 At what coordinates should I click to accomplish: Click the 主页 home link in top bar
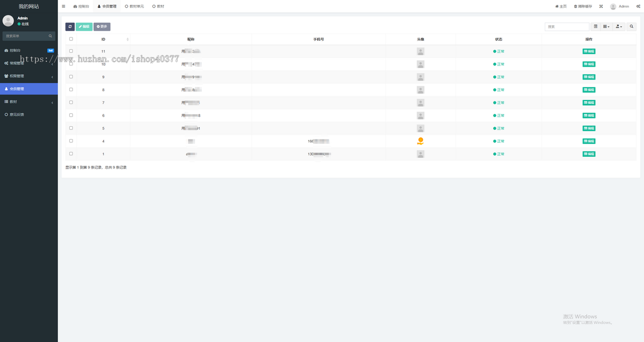click(x=561, y=6)
